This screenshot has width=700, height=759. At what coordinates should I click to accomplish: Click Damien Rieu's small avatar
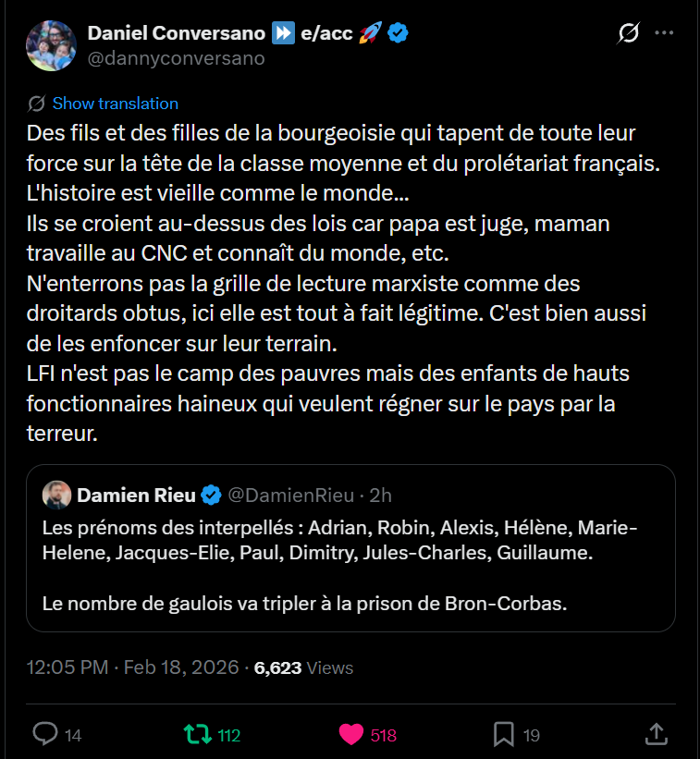click(x=56, y=495)
